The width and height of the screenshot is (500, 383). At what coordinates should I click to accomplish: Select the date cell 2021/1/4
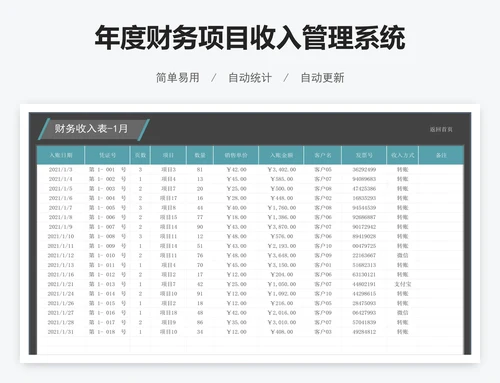pos(60,179)
